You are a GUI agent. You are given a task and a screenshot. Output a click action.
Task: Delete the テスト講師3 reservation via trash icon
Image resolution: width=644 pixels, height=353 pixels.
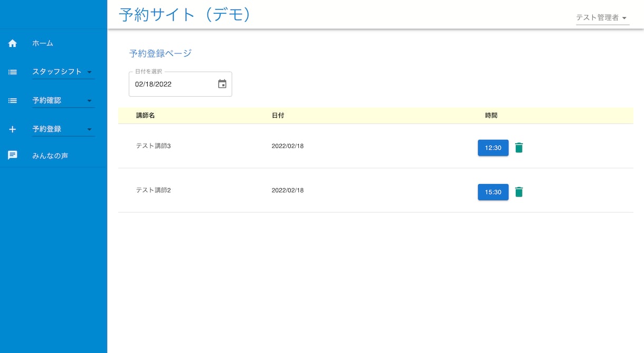pos(519,148)
